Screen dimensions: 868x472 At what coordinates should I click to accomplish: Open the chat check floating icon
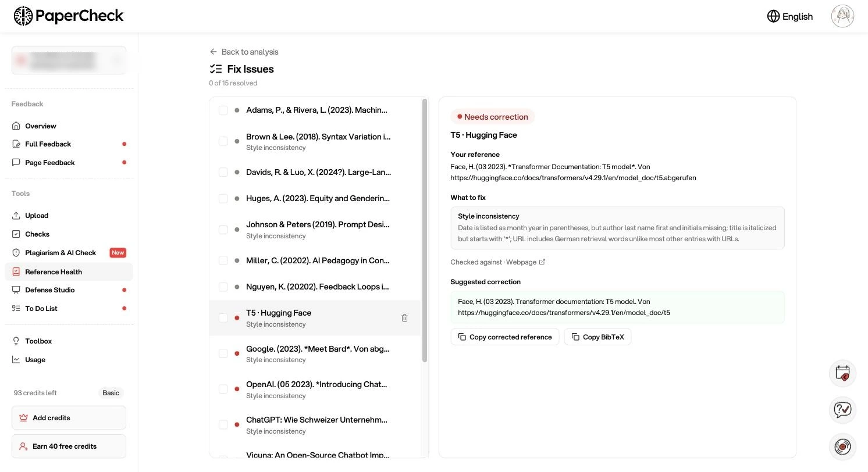(x=842, y=410)
